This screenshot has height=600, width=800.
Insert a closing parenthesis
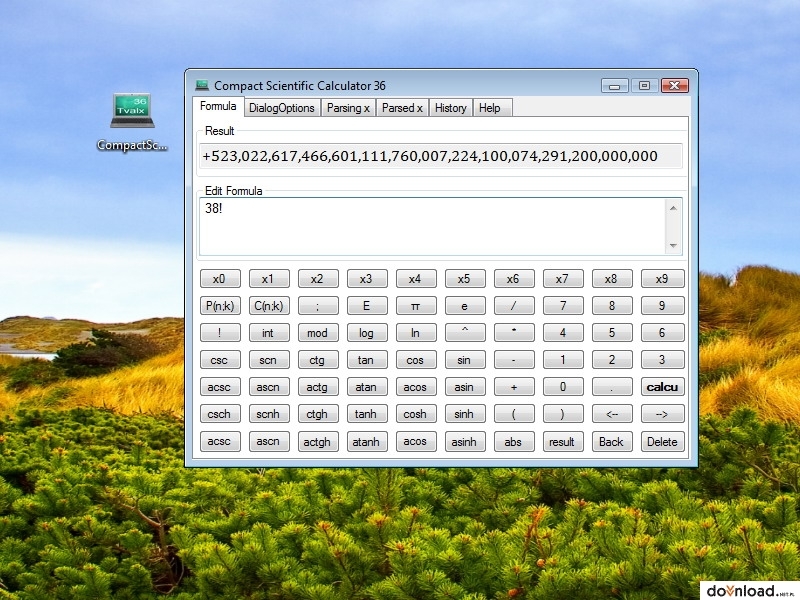click(x=563, y=414)
